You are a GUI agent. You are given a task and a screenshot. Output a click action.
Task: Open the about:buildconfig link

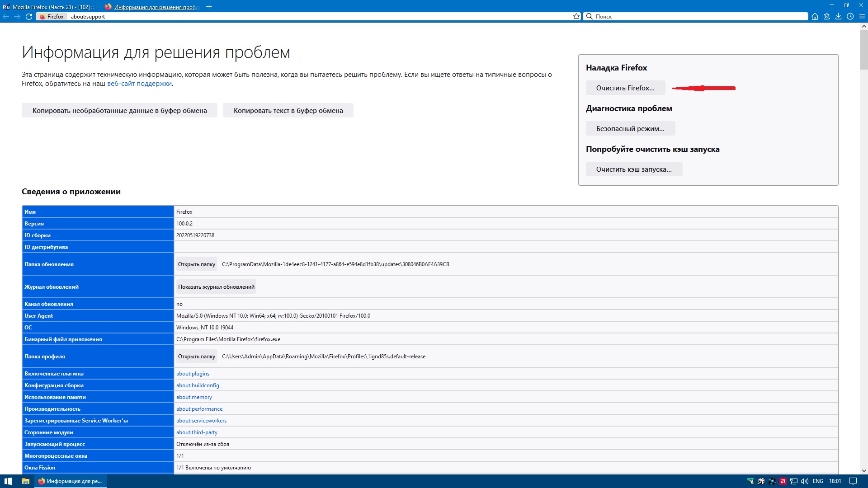pos(198,385)
